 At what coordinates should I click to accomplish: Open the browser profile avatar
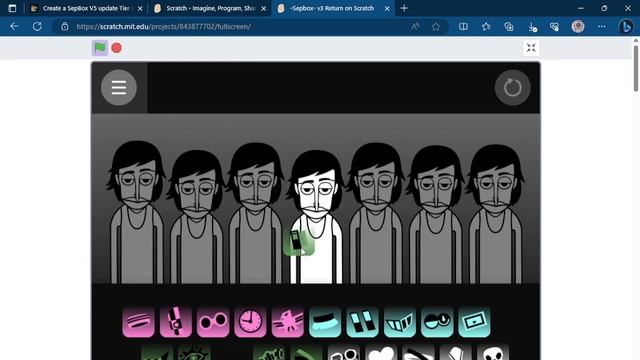578,27
